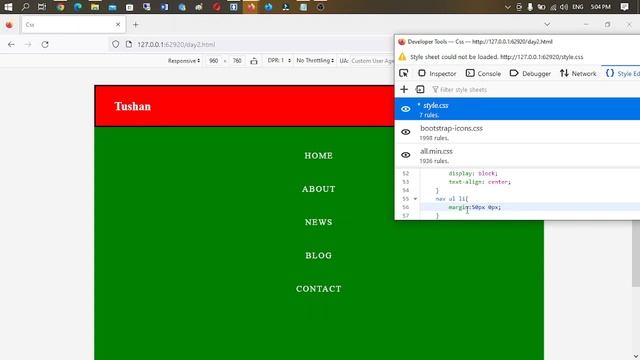Image resolution: width=640 pixels, height=360 pixels.
Task: Click the text-align: center code line
Action: (480, 182)
